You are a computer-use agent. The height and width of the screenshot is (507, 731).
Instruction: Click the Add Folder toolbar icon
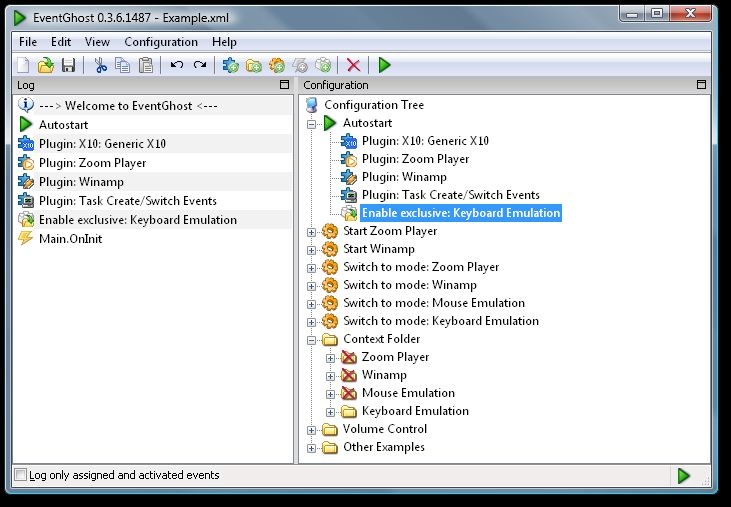tap(254, 65)
